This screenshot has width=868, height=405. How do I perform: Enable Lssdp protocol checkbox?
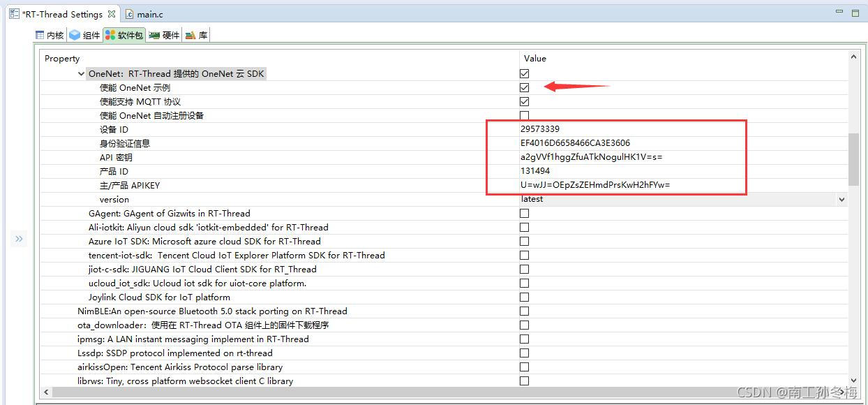[x=524, y=353]
